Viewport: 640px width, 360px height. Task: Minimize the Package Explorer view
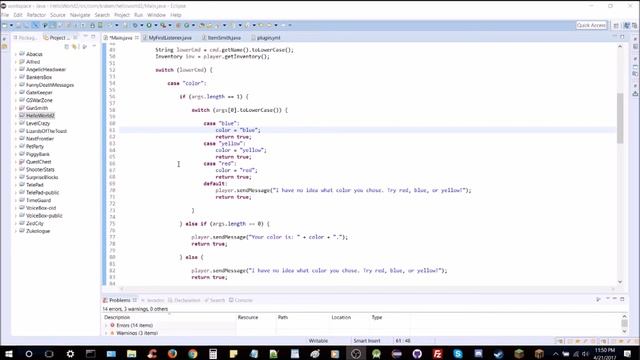[85, 37]
